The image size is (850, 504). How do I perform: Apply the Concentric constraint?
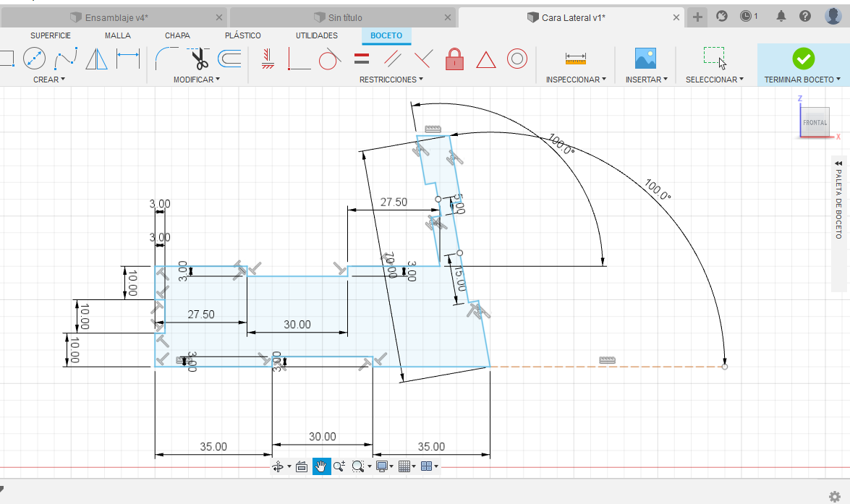517,59
